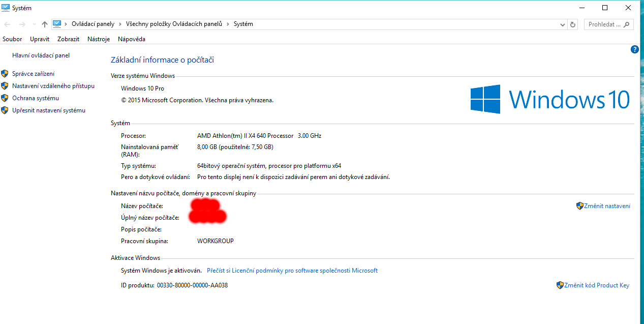Image resolution: width=644 pixels, height=324 pixels.
Task: Click the blue help question mark icon
Action: [x=634, y=49]
